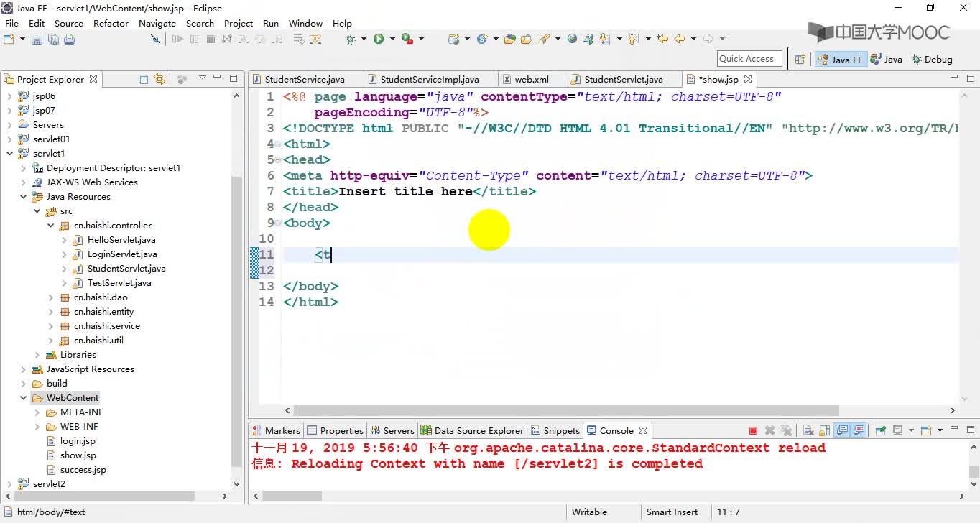The width and height of the screenshot is (980, 523).
Task: Open the New button dropdown arrow
Action: click(23, 39)
